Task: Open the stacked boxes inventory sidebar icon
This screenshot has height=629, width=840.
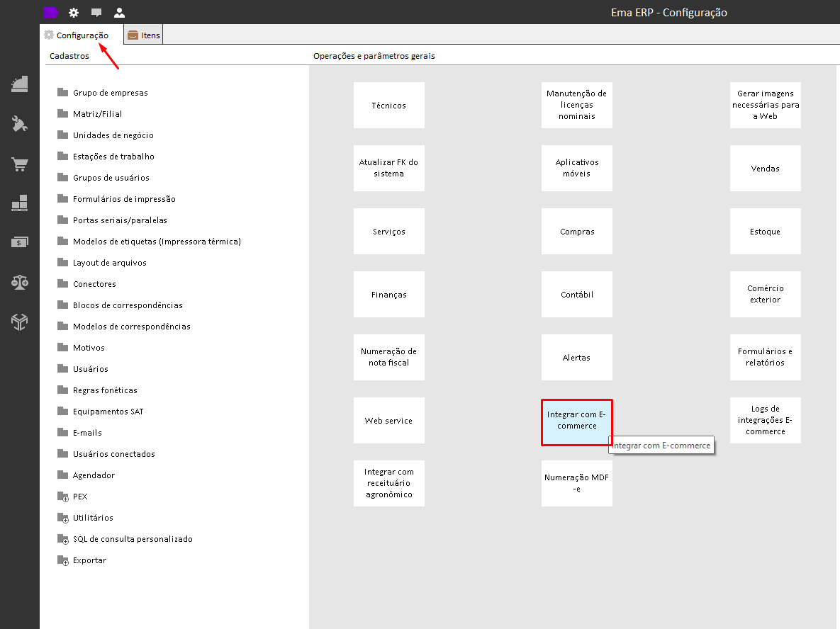Action: [20, 203]
